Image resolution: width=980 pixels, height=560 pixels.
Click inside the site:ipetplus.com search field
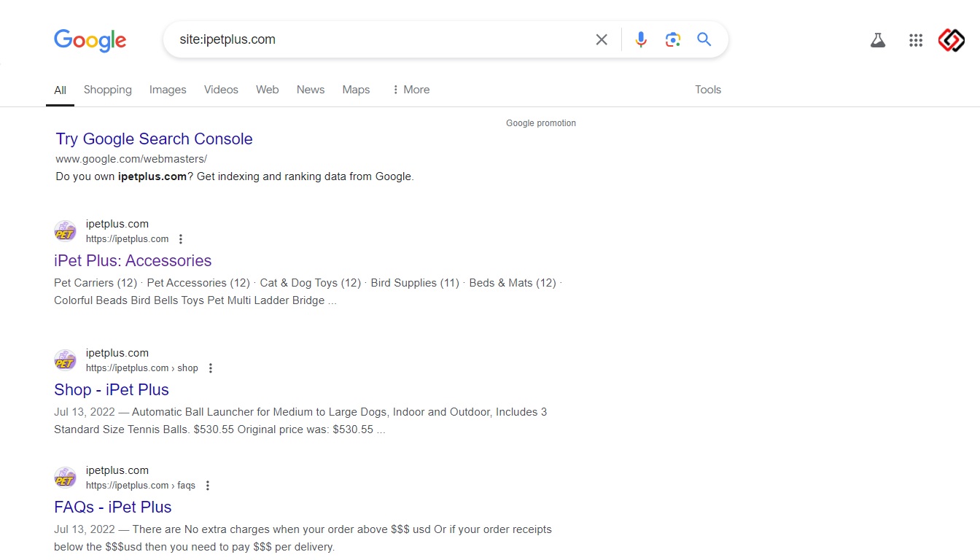379,39
